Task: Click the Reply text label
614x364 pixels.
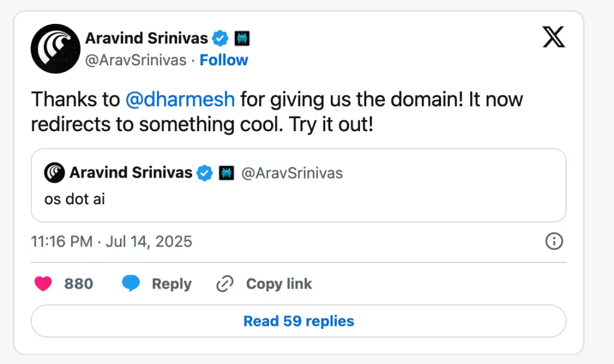Action: tap(172, 284)
